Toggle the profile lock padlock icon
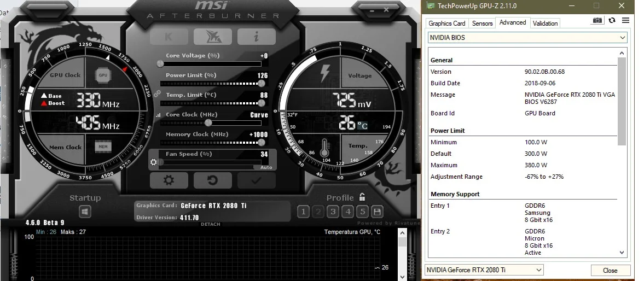 (x=362, y=197)
